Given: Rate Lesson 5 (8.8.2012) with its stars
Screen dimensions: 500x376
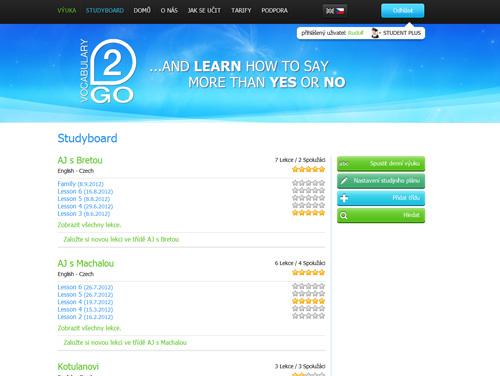Looking at the screenshot, I should point(308,198).
